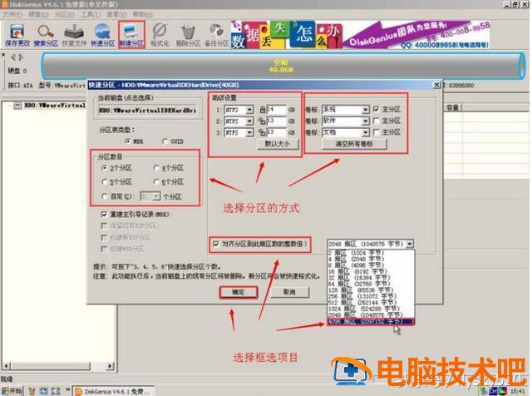532x396 pixels.
Task: Open the 帮助 menu
Action: pyautogui.click(x=142, y=15)
